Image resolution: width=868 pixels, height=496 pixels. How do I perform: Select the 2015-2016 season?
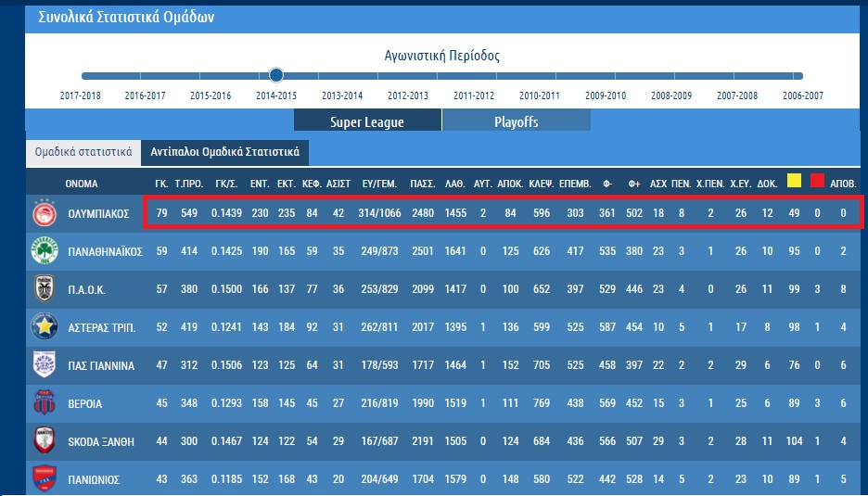point(211,95)
